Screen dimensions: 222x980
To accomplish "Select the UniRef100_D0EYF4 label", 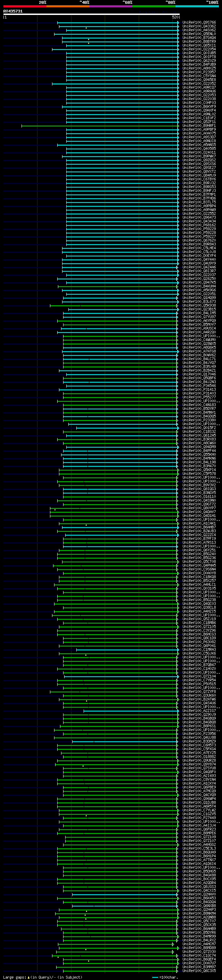I will pyautogui.click(x=199, y=256).
